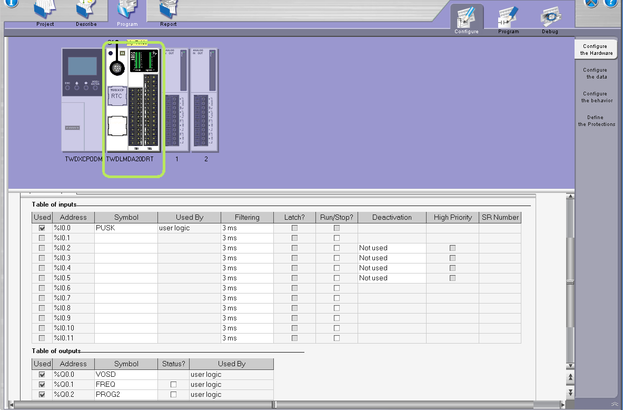
Task: Click the %Q0.2 address cell
Action: tap(73, 395)
